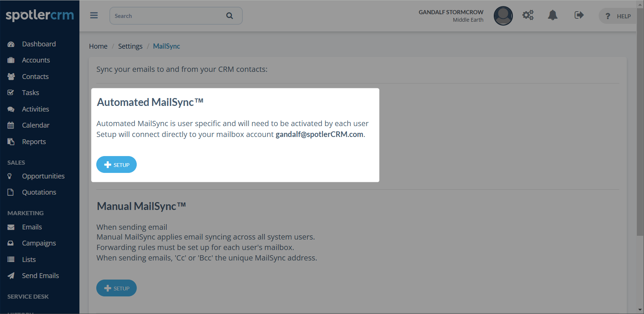Click the Middle Earth company text

[468, 20]
